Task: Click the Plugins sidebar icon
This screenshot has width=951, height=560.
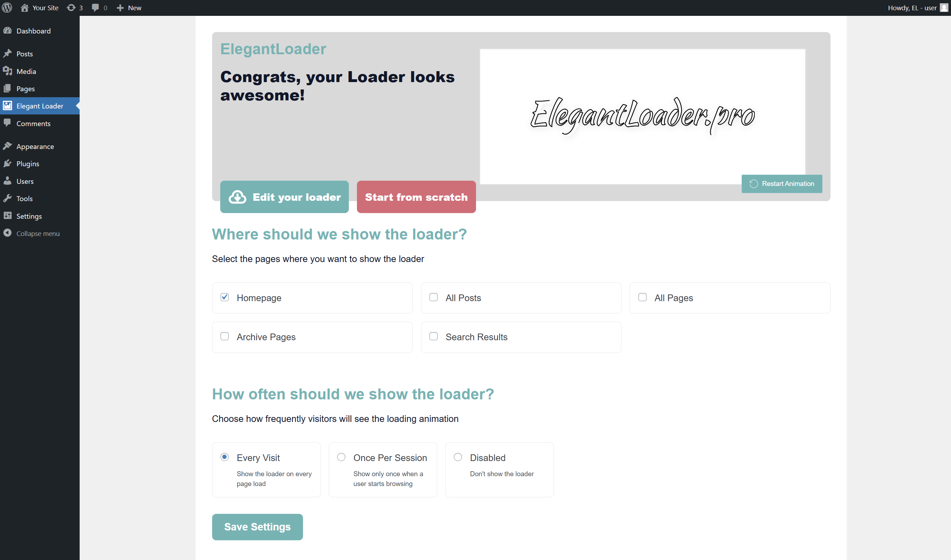Action: [x=9, y=163]
